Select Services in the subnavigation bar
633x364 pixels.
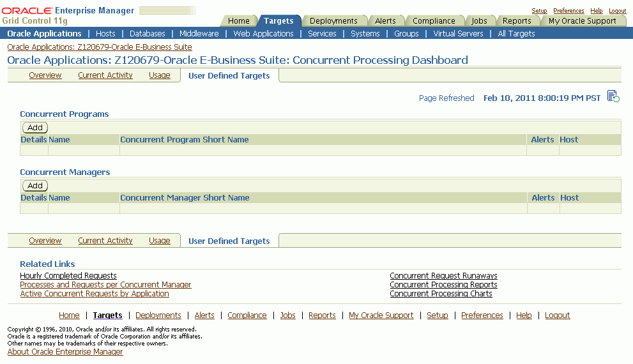pos(322,33)
